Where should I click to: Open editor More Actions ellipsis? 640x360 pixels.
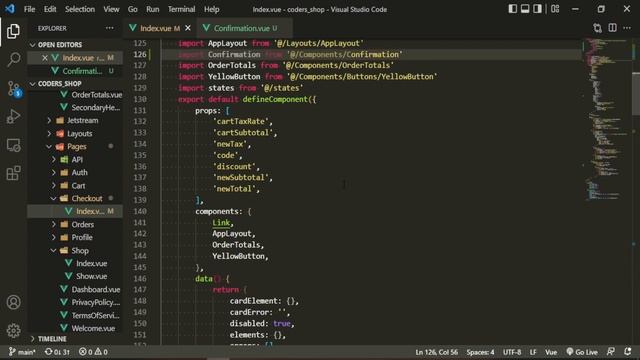point(627,28)
